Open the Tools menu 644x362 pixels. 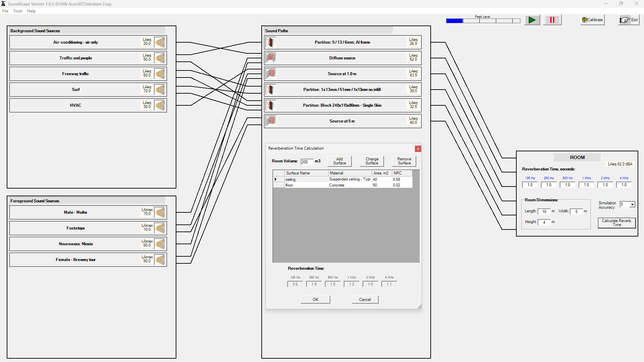coord(18,11)
